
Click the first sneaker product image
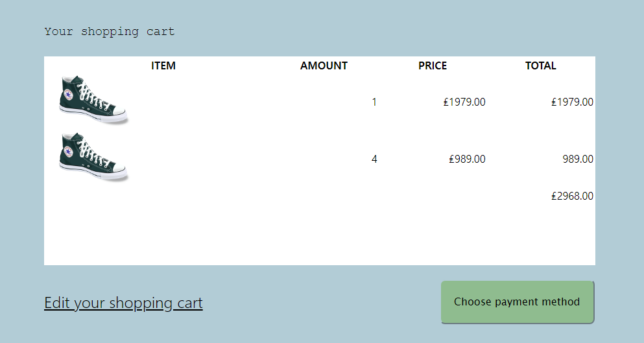point(93,99)
